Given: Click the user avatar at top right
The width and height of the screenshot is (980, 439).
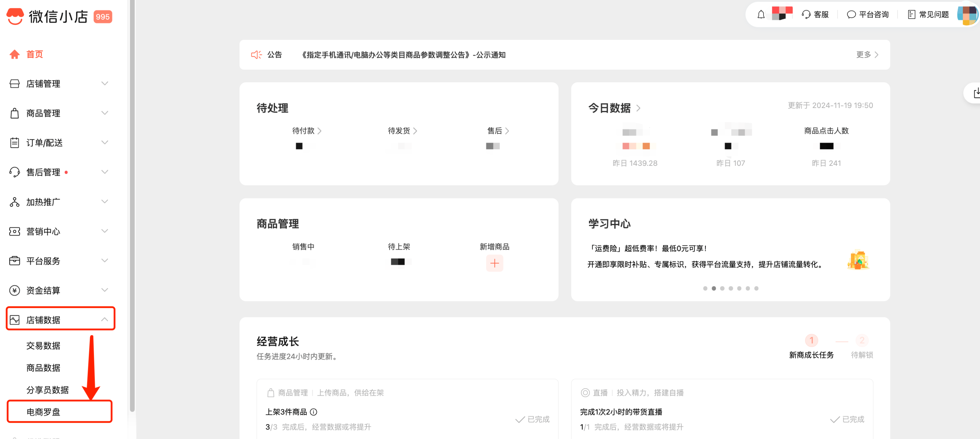Looking at the screenshot, I should (x=967, y=14).
